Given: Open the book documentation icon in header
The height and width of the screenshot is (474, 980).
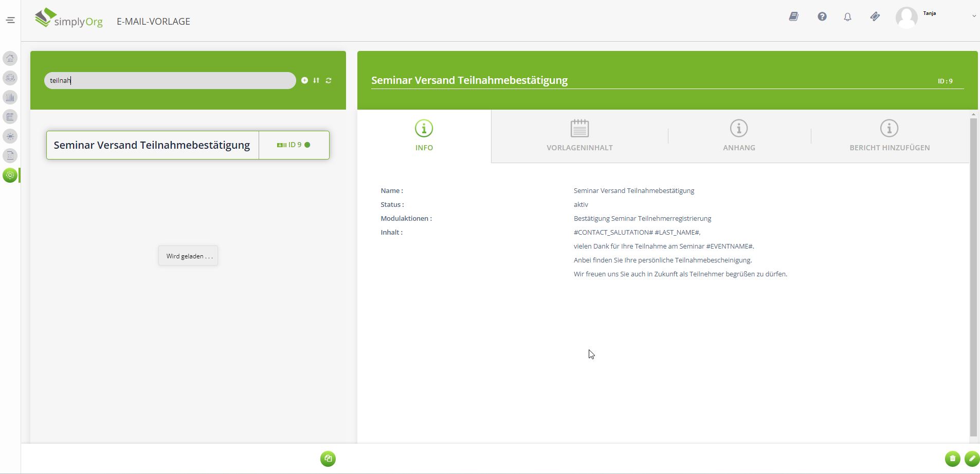Looking at the screenshot, I should (x=793, y=17).
